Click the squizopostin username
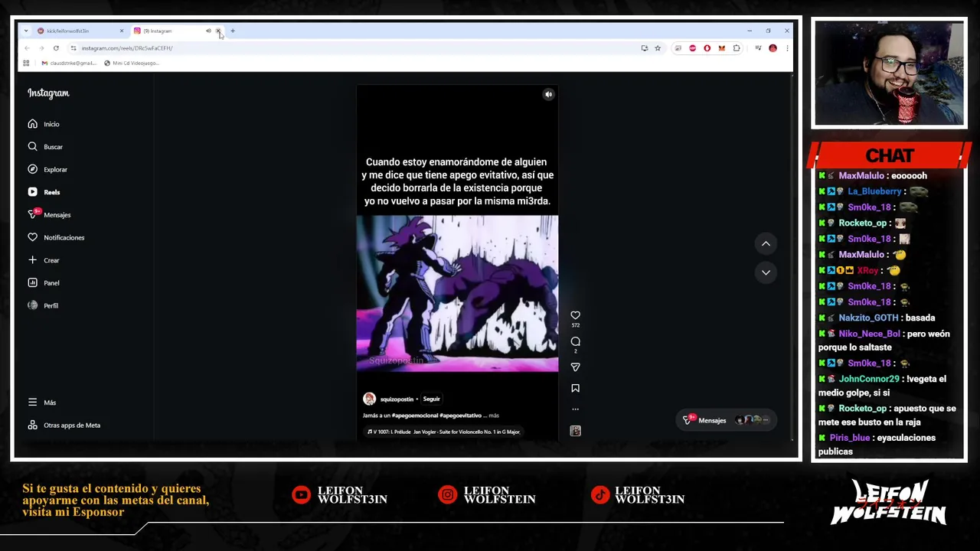 pos(397,399)
